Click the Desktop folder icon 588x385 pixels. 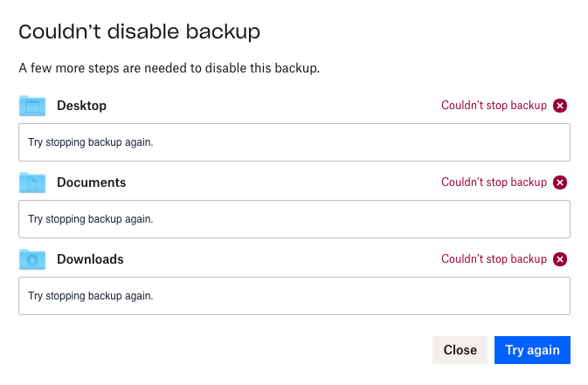pyautogui.click(x=32, y=106)
